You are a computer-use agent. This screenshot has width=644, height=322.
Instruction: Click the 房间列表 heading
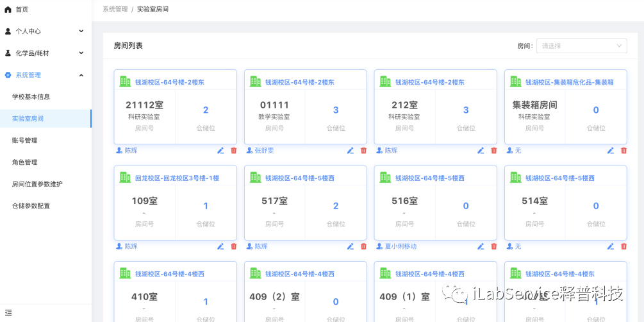[x=128, y=46]
